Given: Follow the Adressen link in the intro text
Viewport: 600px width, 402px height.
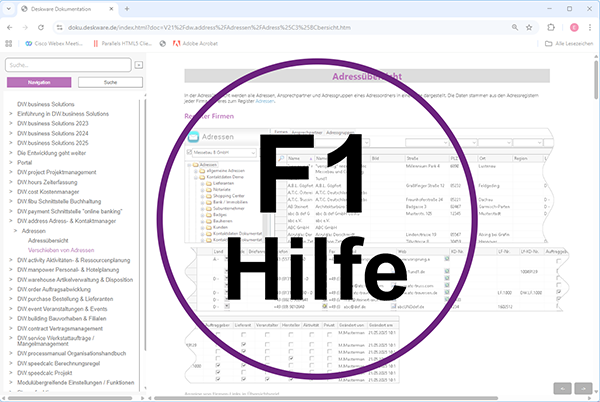Looking at the screenshot, I should pyautogui.click(x=265, y=101).
